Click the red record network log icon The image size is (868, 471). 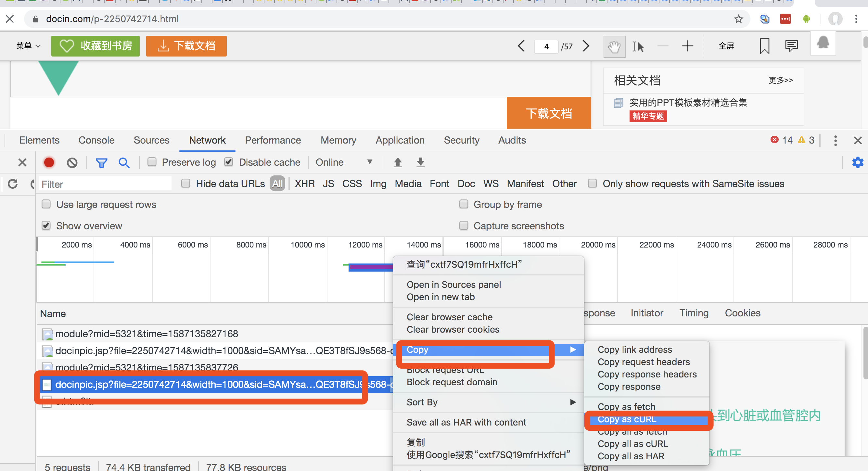tap(49, 162)
